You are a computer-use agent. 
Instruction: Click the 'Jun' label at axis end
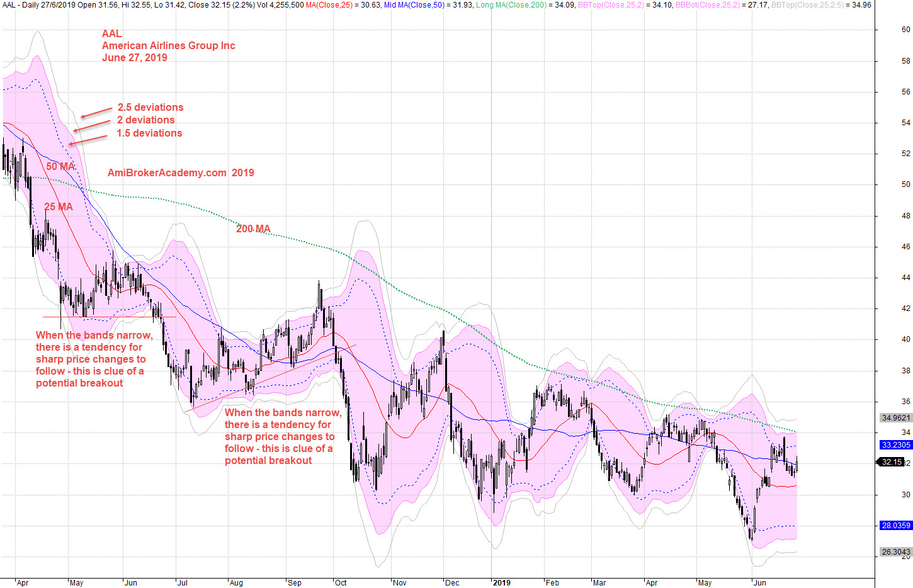(x=760, y=582)
